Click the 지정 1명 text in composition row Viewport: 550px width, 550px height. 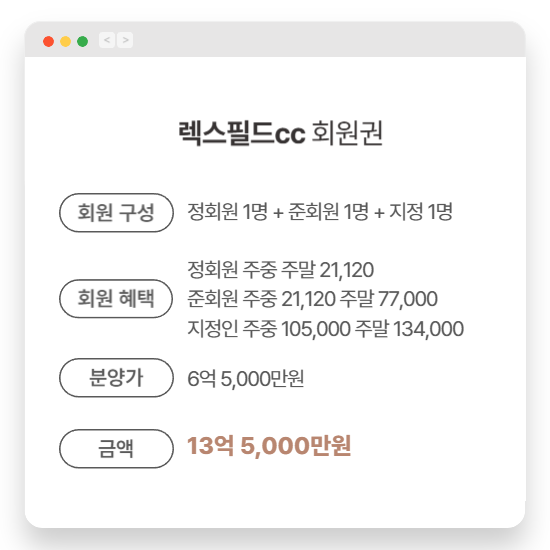click(x=421, y=212)
